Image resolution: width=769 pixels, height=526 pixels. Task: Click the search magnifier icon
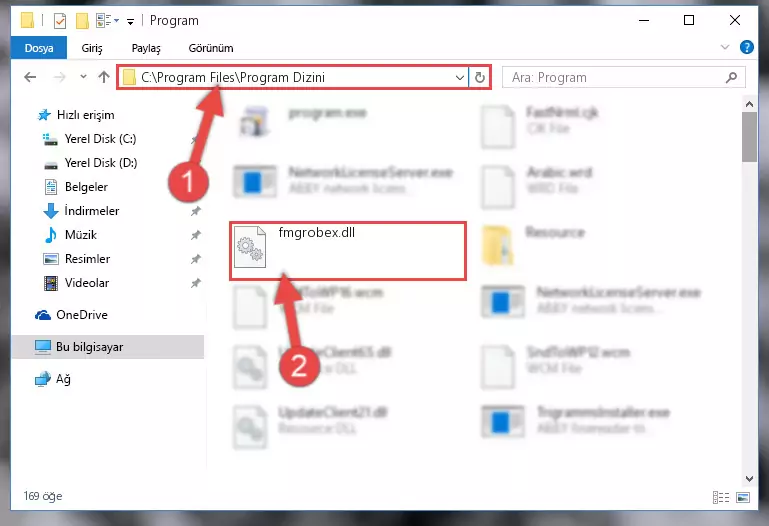coord(731,77)
